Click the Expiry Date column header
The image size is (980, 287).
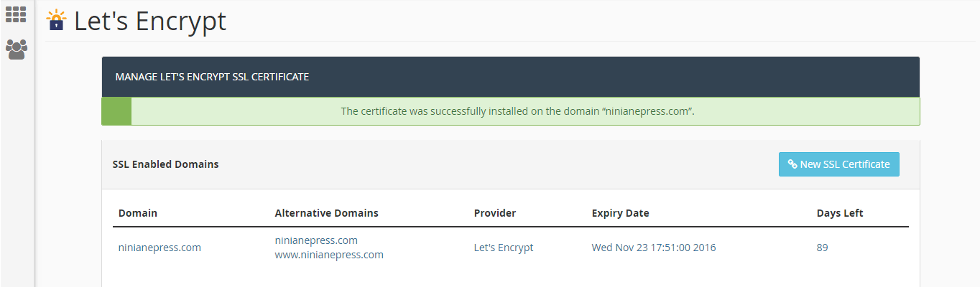point(621,213)
